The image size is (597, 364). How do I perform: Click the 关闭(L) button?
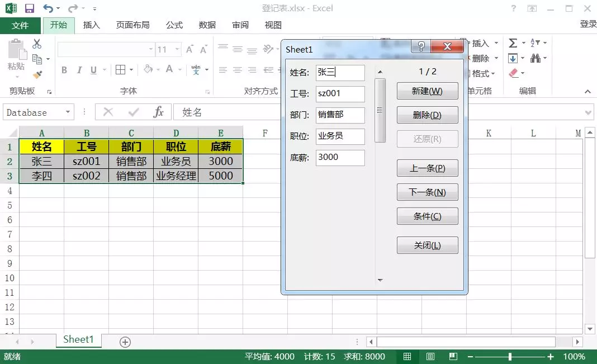coord(427,245)
